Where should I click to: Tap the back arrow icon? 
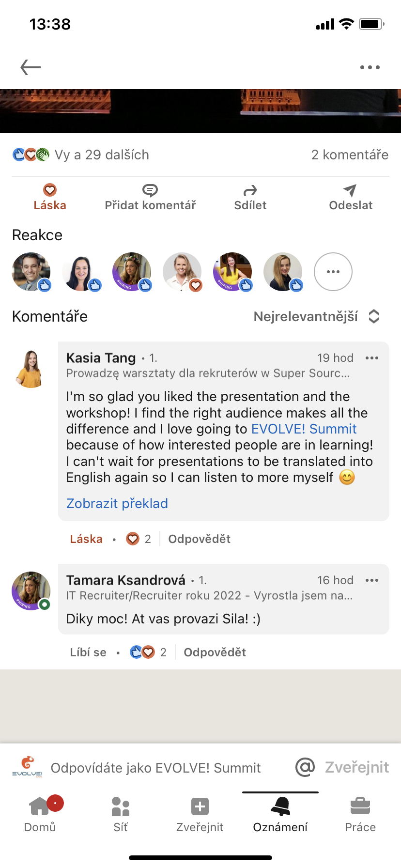tap(31, 67)
